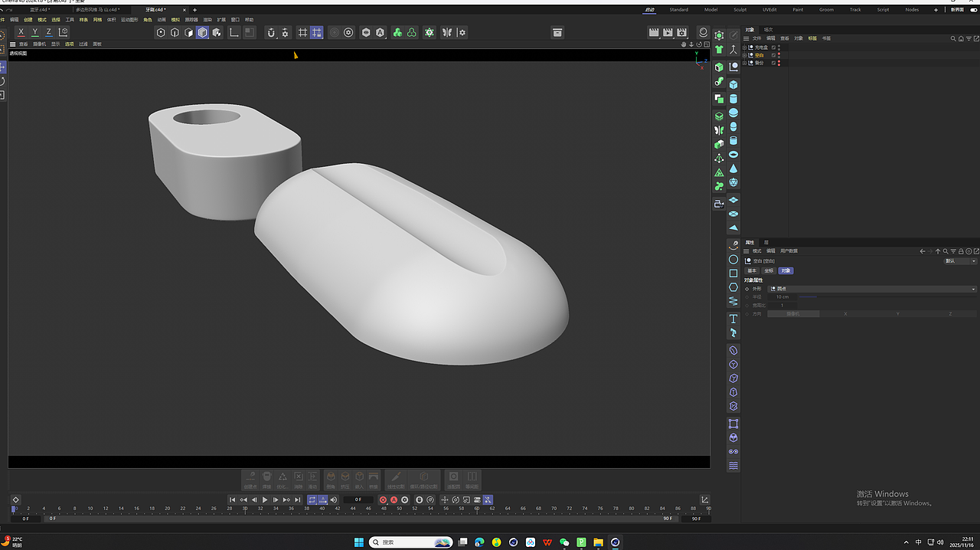
Task: Expand the 备份 object tree
Action: [745, 63]
